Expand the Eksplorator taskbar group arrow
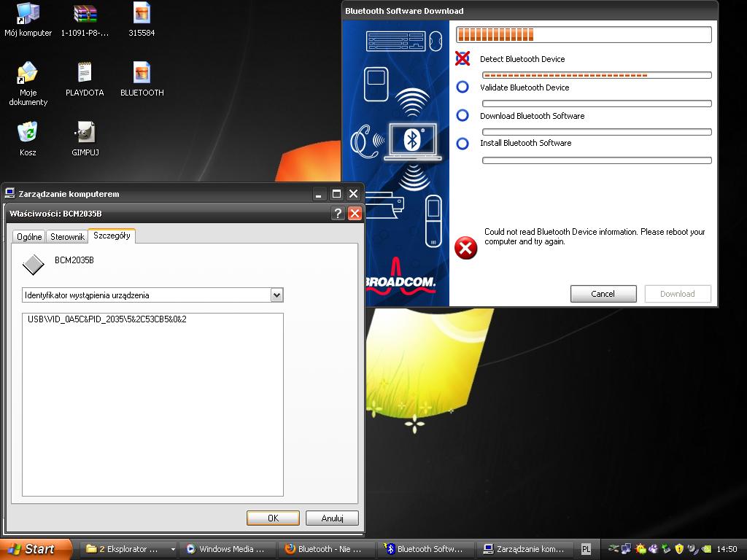Viewport: 747px width, 560px height. [x=172, y=549]
